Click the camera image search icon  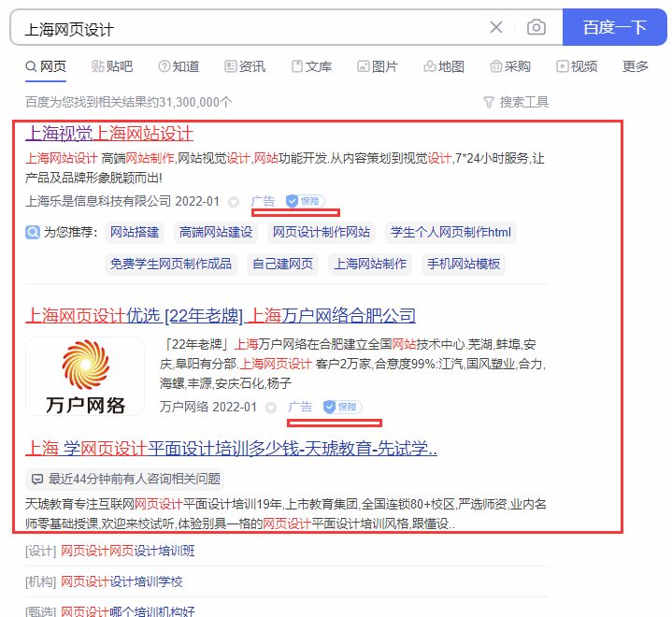click(x=536, y=27)
